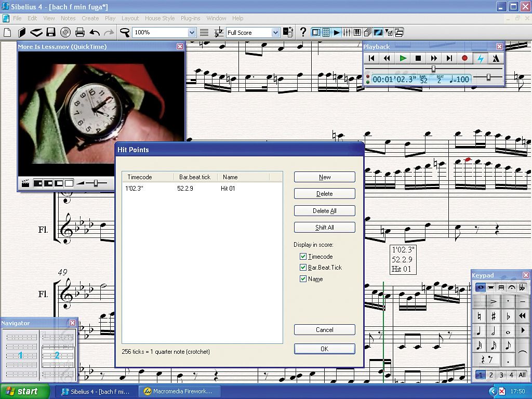Screen dimensions: 532x399
Task: Activate the metronome click icon in Playback
Action: pyautogui.click(x=496, y=58)
